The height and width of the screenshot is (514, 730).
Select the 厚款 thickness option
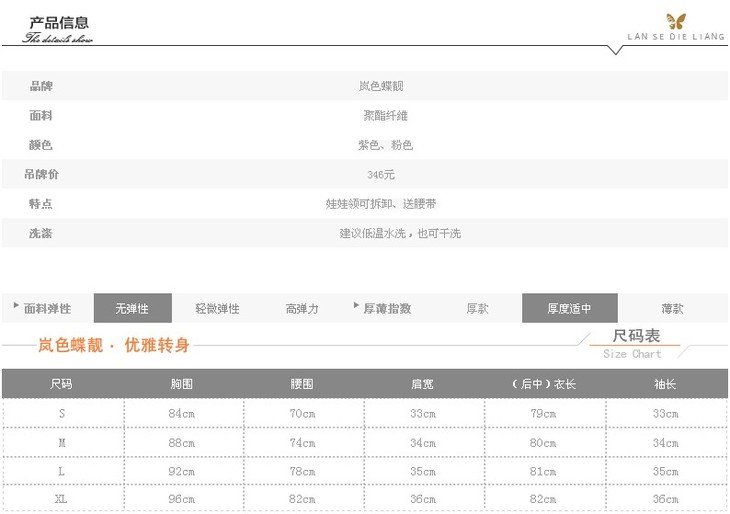pyautogui.click(x=478, y=308)
